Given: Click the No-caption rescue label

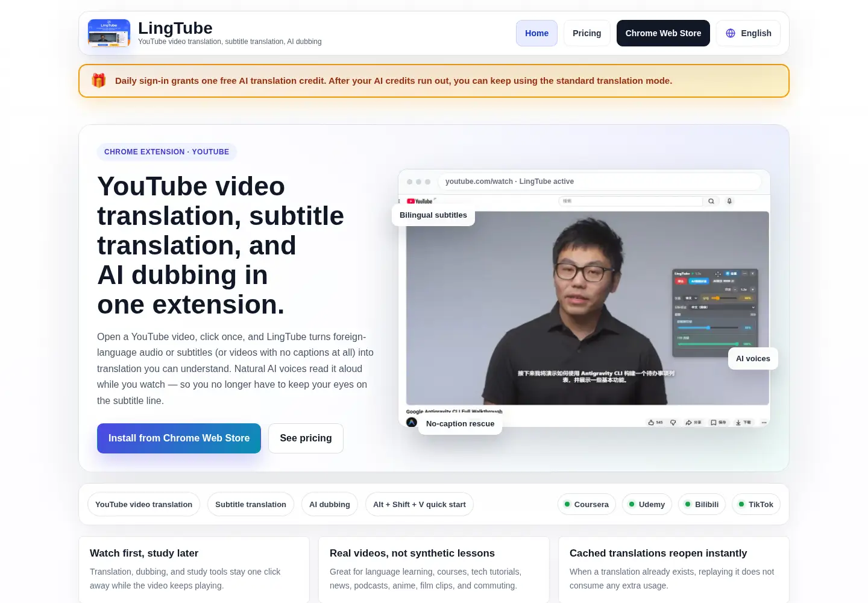Looking at the screenshot, I should pyautogui.click(x=460, y=423).
